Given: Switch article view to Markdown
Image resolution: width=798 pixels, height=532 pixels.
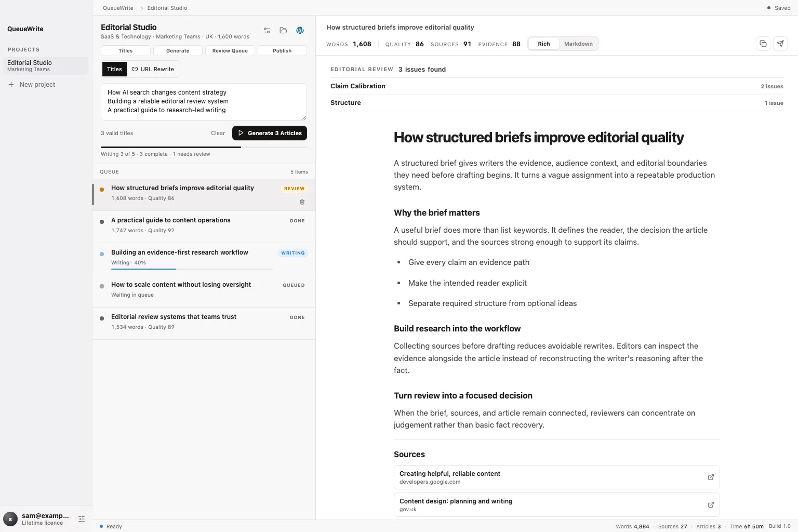Looking at the screenshot, I should 578,44.
